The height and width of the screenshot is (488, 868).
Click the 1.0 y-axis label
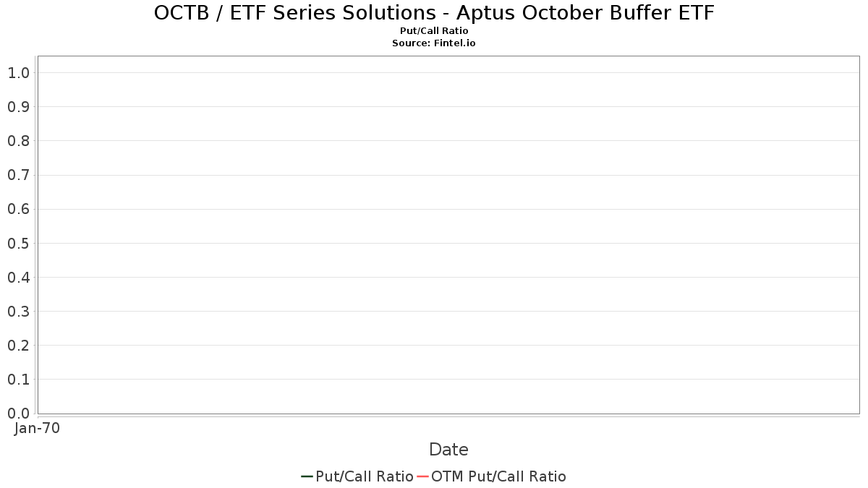pyautogui.click(x=18, y=73)
